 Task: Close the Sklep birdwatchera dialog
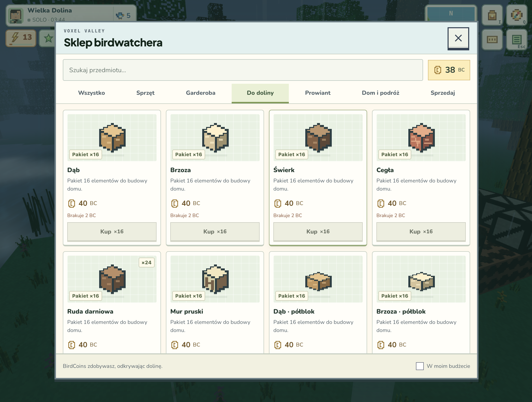(458, 38)
